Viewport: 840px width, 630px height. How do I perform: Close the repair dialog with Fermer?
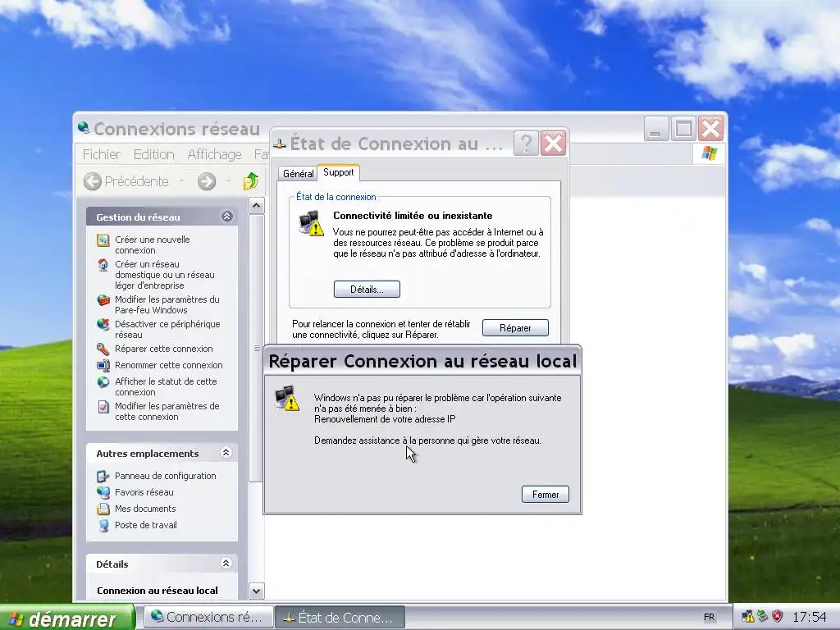pyautogui.click(x=546, y=495)
